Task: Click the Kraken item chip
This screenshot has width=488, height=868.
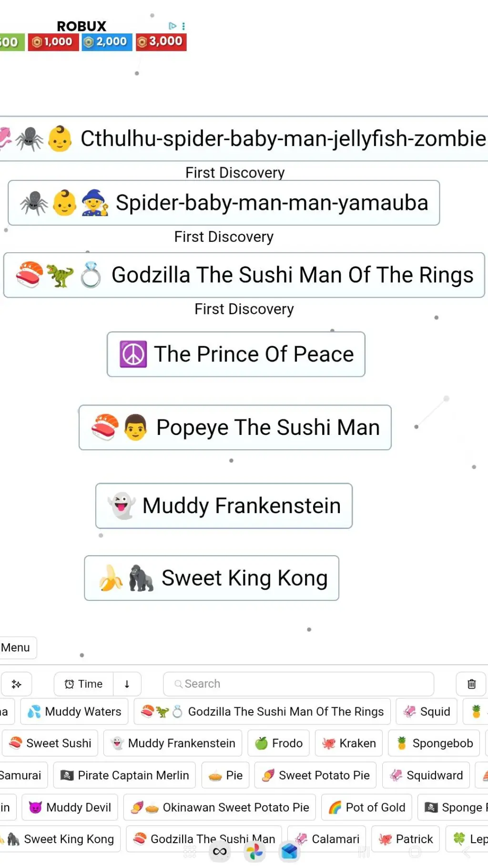Action: point(349,743)
